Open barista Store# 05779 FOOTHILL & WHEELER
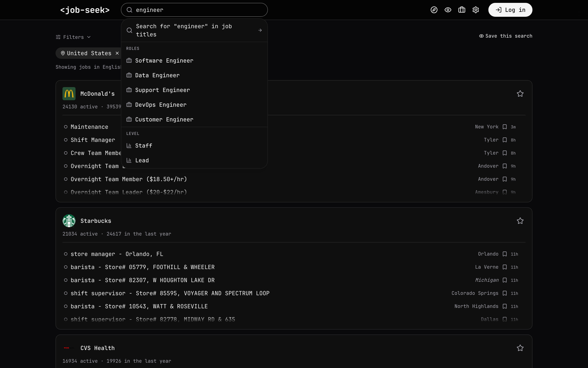 click(143, 267)
